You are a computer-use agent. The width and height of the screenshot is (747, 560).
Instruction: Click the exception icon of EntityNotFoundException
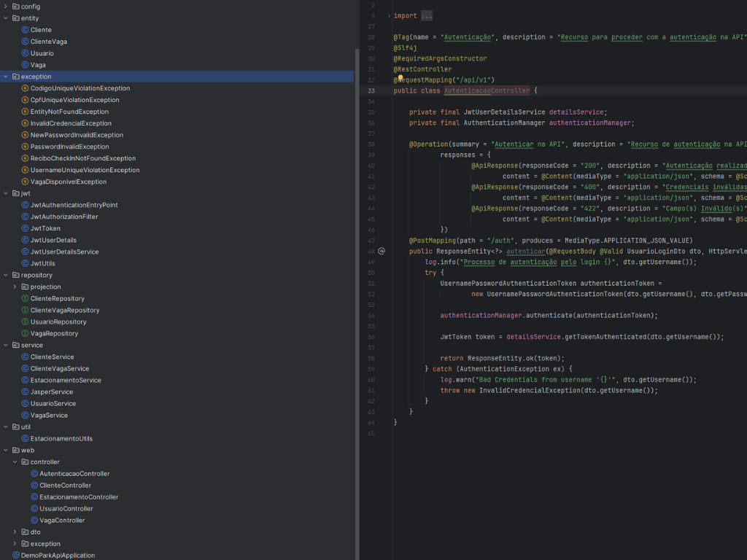(x=26, y=112)
